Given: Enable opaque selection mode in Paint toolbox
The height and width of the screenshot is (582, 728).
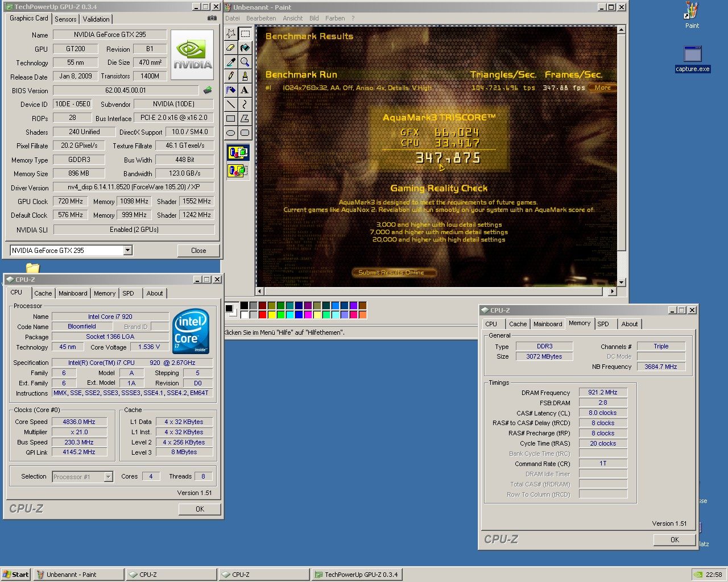Looking at the screenshot, I should (238, 152).
